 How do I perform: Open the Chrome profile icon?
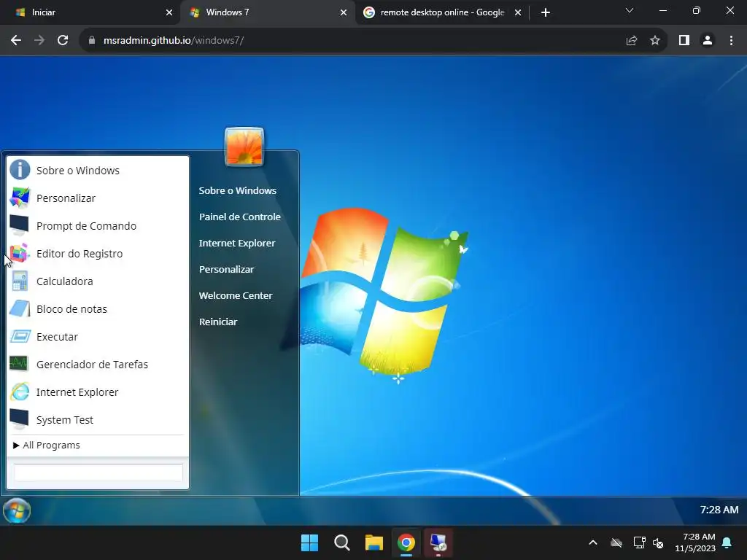tap(708, 41)
